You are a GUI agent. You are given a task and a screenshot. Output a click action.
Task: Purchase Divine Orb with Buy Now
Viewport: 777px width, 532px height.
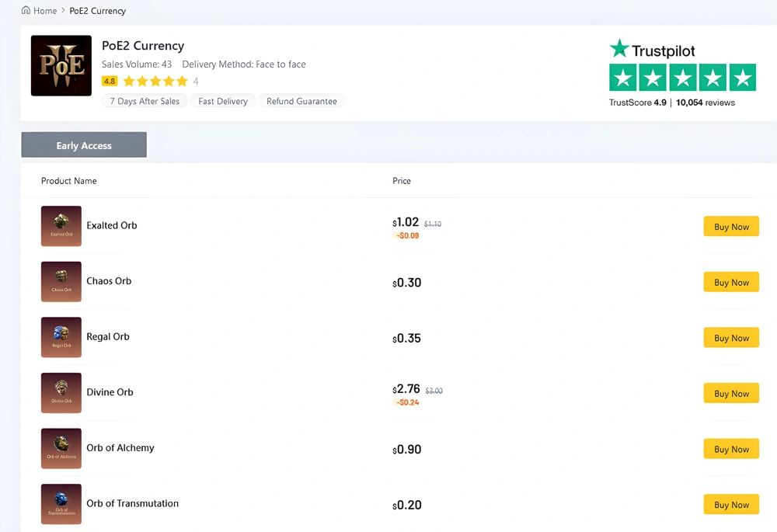pos(731,394)
